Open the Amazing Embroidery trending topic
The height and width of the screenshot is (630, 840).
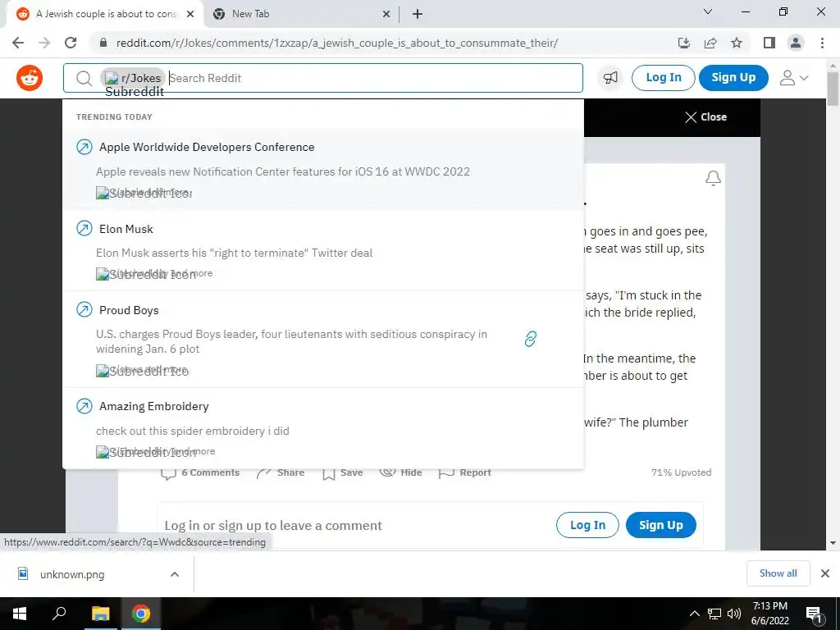click(x=153, y=406)
